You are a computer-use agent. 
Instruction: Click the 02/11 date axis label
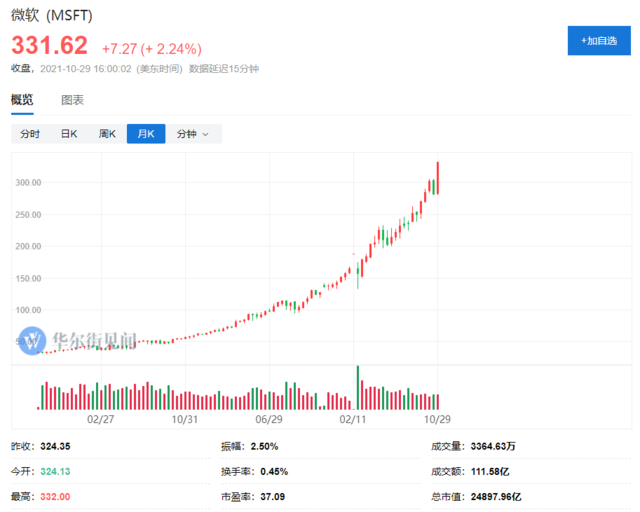pos(353,419)
